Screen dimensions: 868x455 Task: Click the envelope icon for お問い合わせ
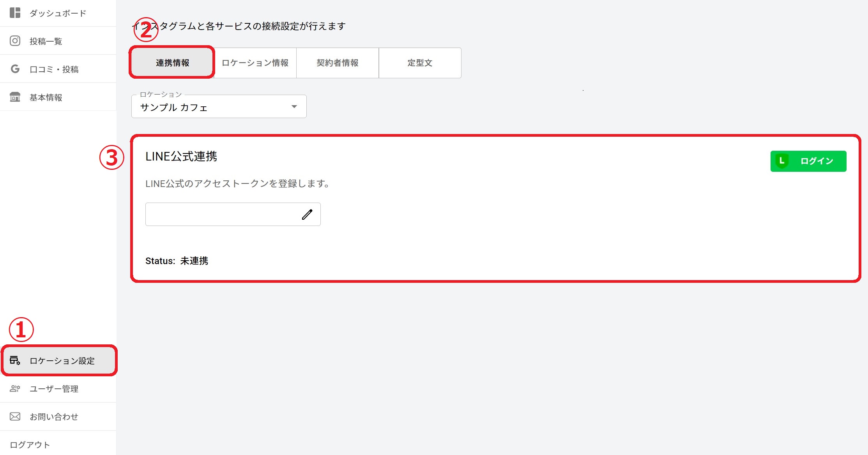tap(15, 416)
